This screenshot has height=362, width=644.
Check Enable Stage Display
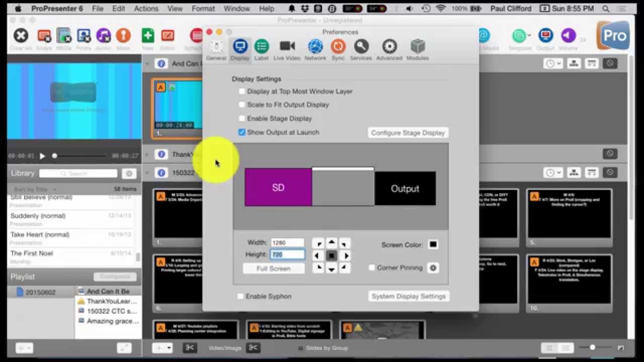coord(242,119)
